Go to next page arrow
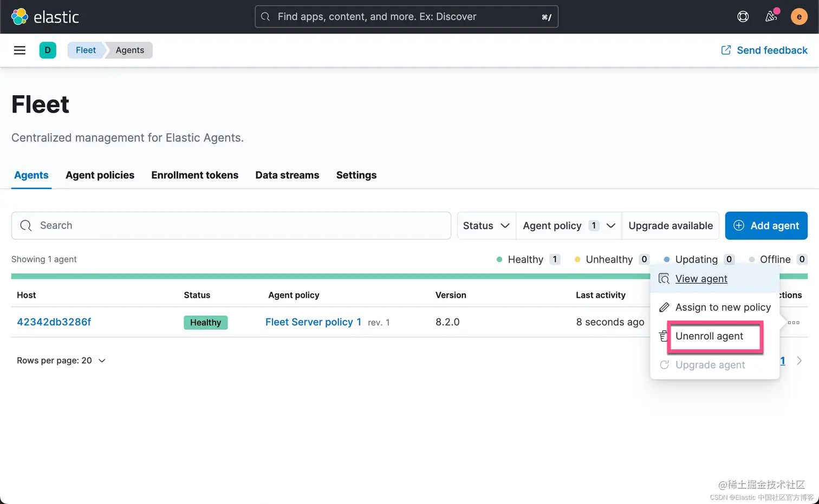Image resolution: width=819 pixels, height=504 pixels. tap(799, 361)
